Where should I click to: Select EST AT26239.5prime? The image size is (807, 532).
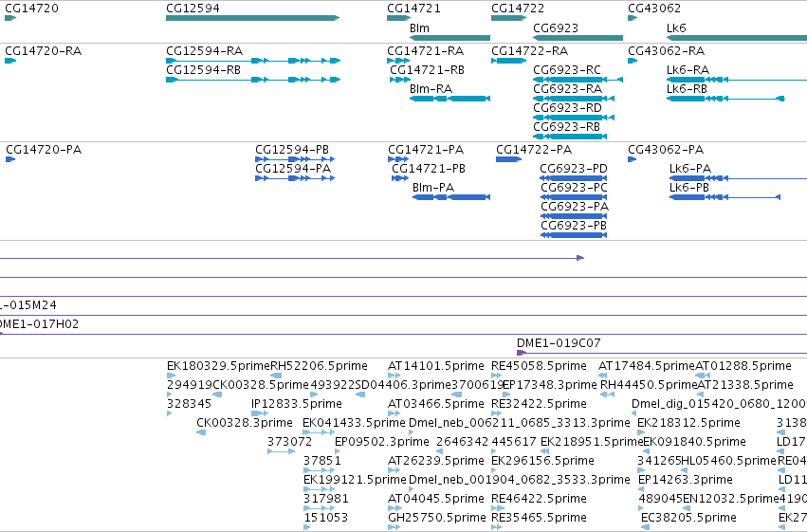coord(394,470)
